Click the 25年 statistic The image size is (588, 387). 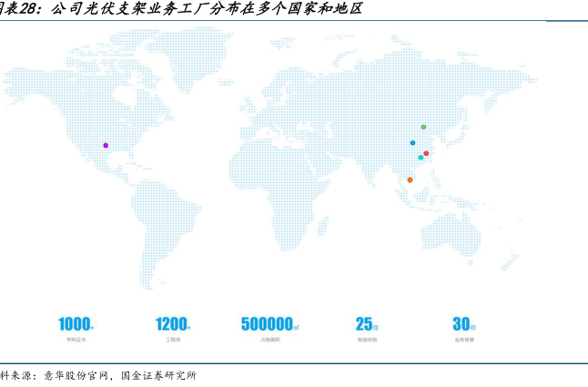click(367, 323)
